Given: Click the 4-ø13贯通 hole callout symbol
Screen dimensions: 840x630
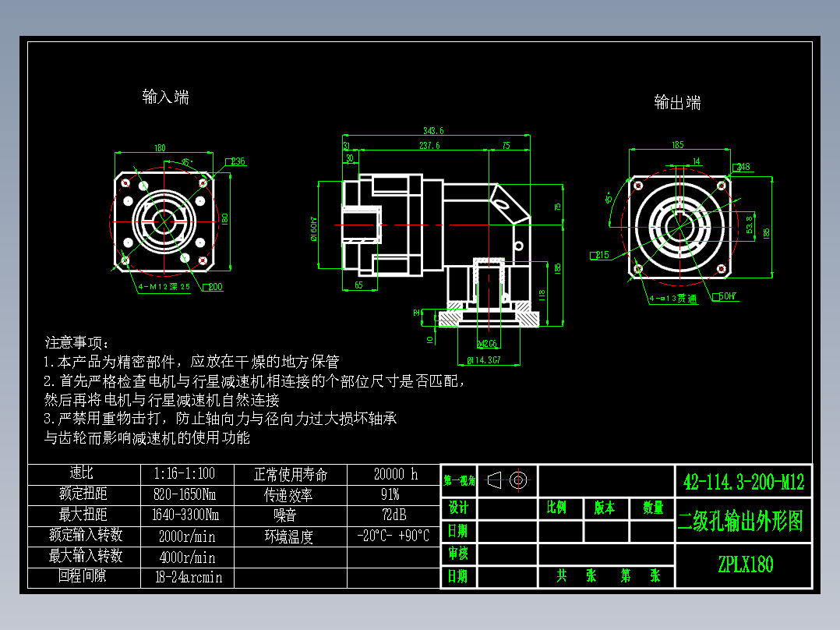Looking at the screenshot, I should click(x=672, y=297).
